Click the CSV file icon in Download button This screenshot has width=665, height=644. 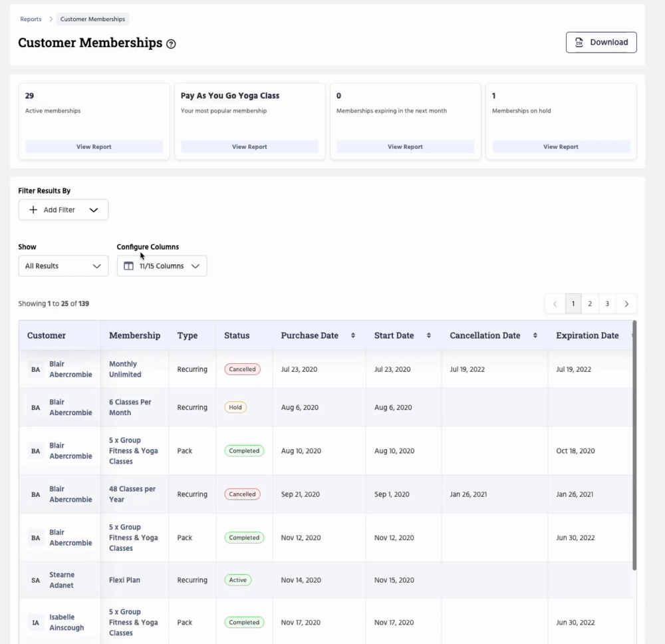[x=579, y=42]
